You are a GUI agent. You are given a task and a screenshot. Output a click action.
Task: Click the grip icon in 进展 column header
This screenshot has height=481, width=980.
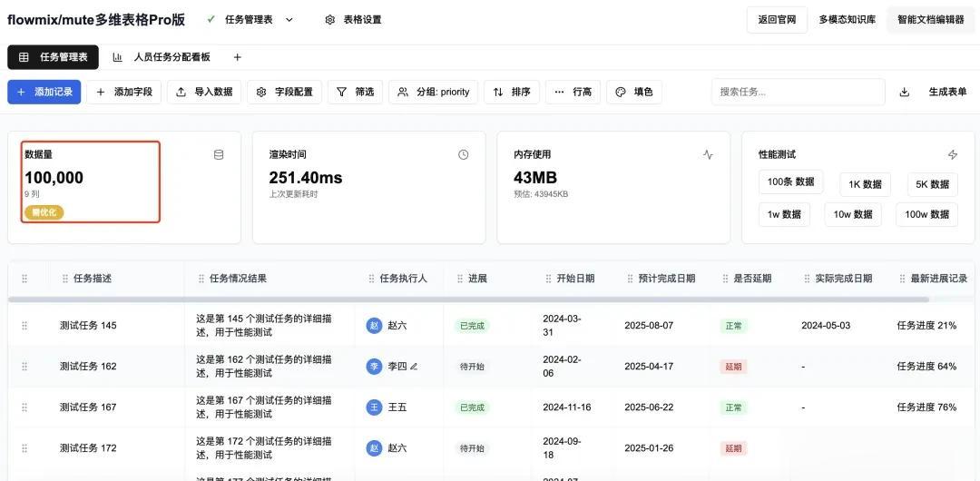pyautogui.click(x=460, y=279)
